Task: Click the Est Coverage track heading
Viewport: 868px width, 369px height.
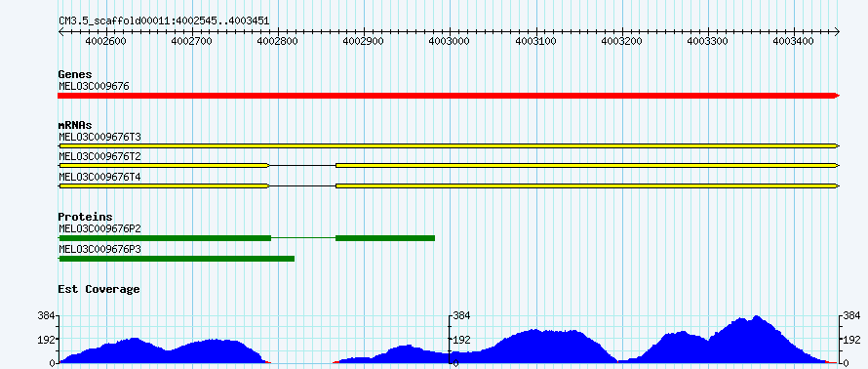Action: pyautogui.click(x=99, y=289)
